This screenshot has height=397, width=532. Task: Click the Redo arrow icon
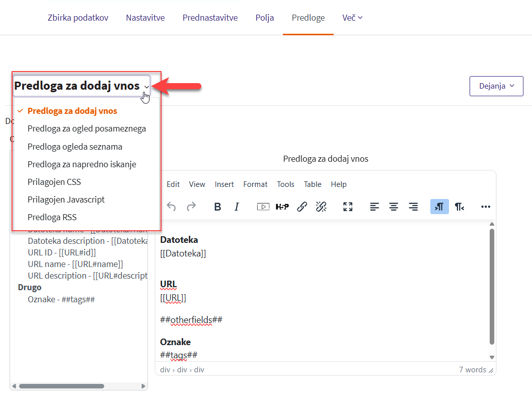[x=191, y=207]
